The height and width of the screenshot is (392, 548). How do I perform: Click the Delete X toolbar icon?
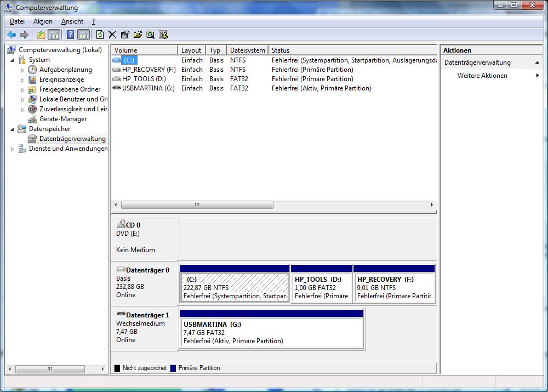coord(112,35)
